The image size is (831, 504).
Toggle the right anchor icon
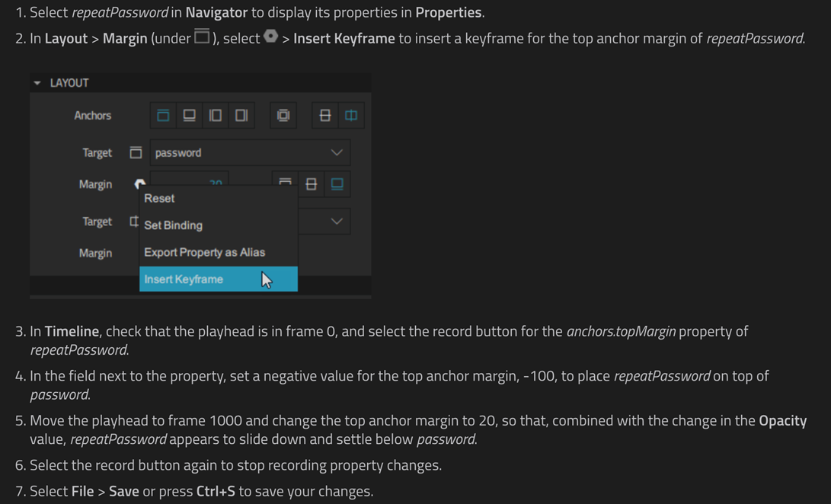click(x=241, y=116)
